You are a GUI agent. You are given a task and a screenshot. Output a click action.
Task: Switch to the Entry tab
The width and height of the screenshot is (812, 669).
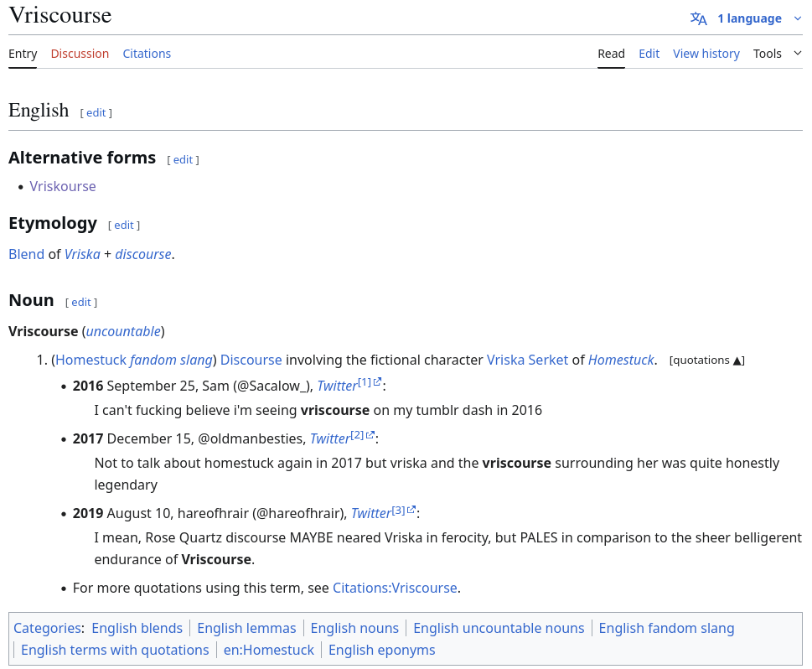[x=23, y=54]
